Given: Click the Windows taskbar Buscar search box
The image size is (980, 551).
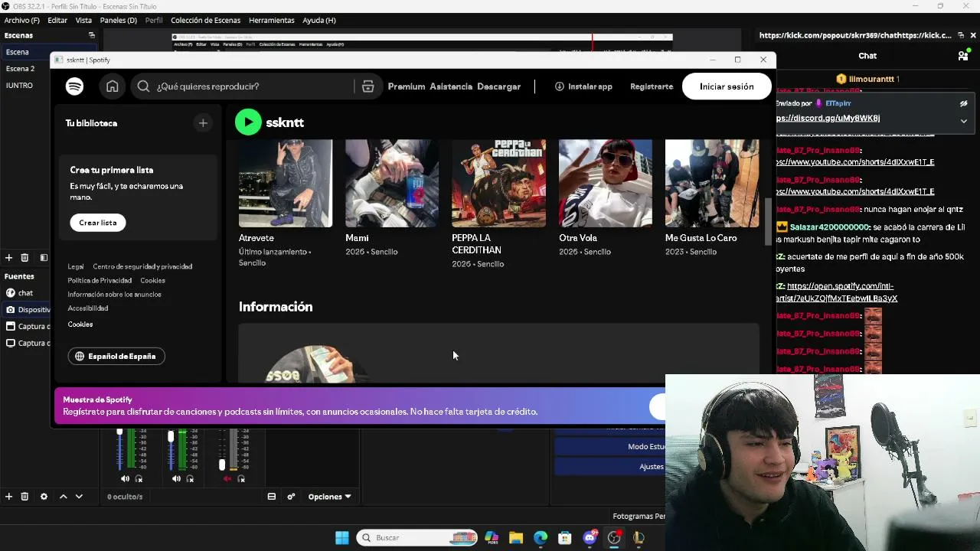Looking at the screenshot, I should pyautogui.click(x=418, y=538).
